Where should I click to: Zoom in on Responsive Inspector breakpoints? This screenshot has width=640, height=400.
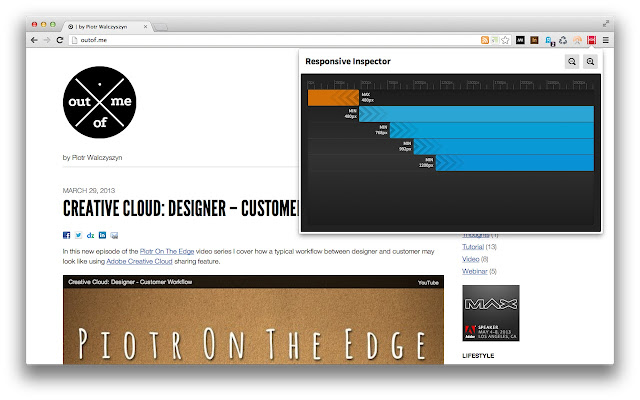pyautogui.click(x=590, y=62)
